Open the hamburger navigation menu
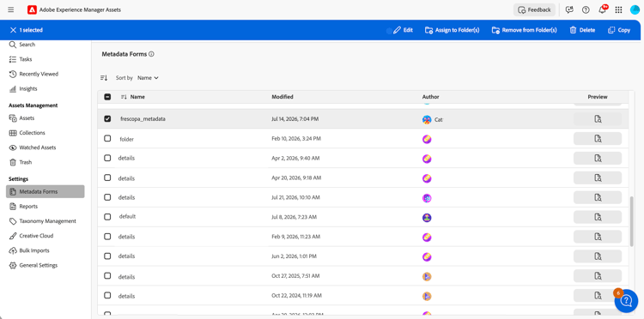Image resolution: width=644 pixels, height=319 pixels. 10,9
